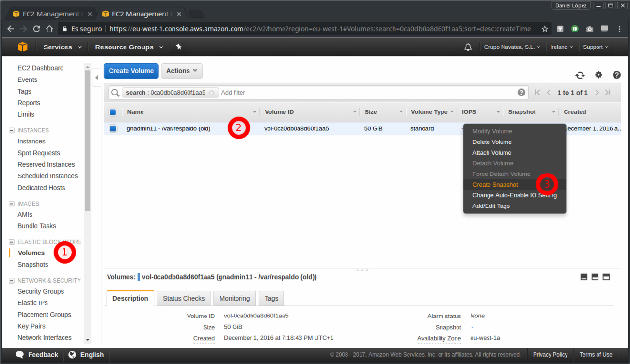630x364 pixels.
Task: Open the notifications bell icon
Action: click(468, 47)
